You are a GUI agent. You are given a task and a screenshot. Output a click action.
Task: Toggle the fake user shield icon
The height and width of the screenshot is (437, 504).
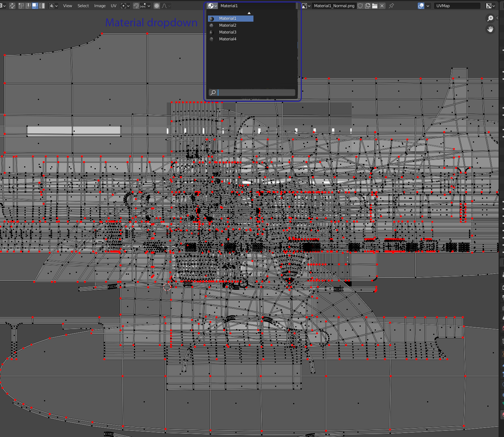[360, 6]
